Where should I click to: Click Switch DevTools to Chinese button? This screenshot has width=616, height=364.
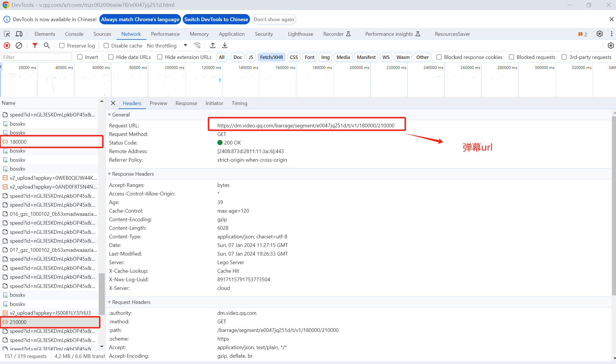point(216,19)
